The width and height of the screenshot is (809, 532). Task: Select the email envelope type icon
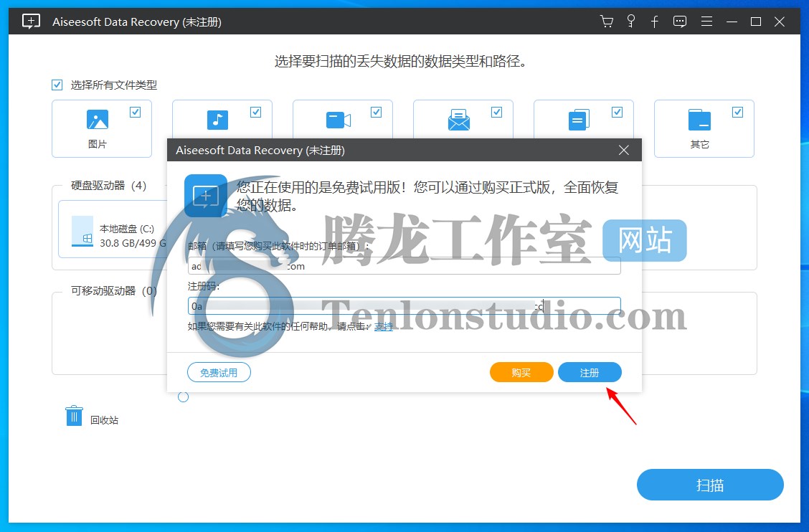[x=459, y=120]
